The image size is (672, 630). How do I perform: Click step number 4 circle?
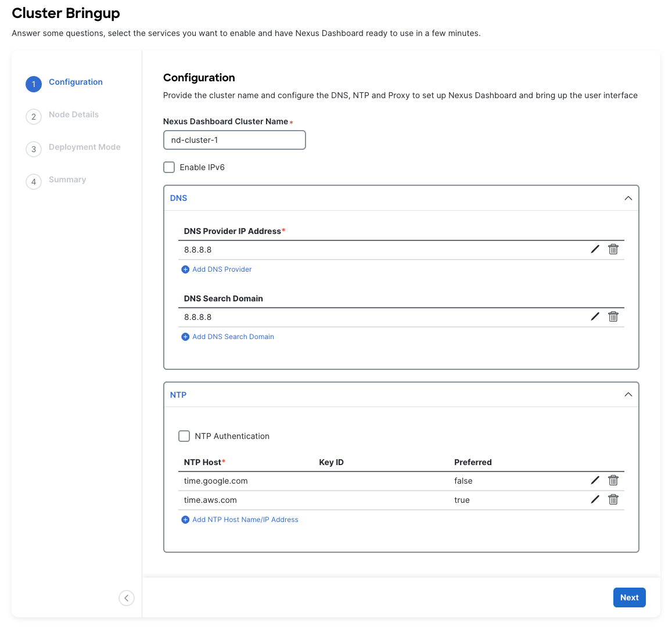coord(34,182)
